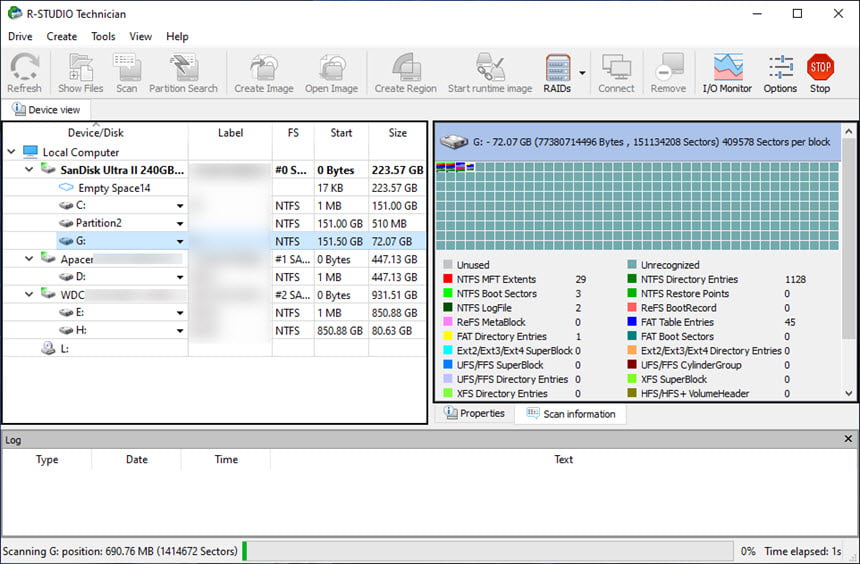Image resolution: width=860 pixels, height=564 pixels.
Task: Click the Open Image toolbar icon
Action: 331,73
